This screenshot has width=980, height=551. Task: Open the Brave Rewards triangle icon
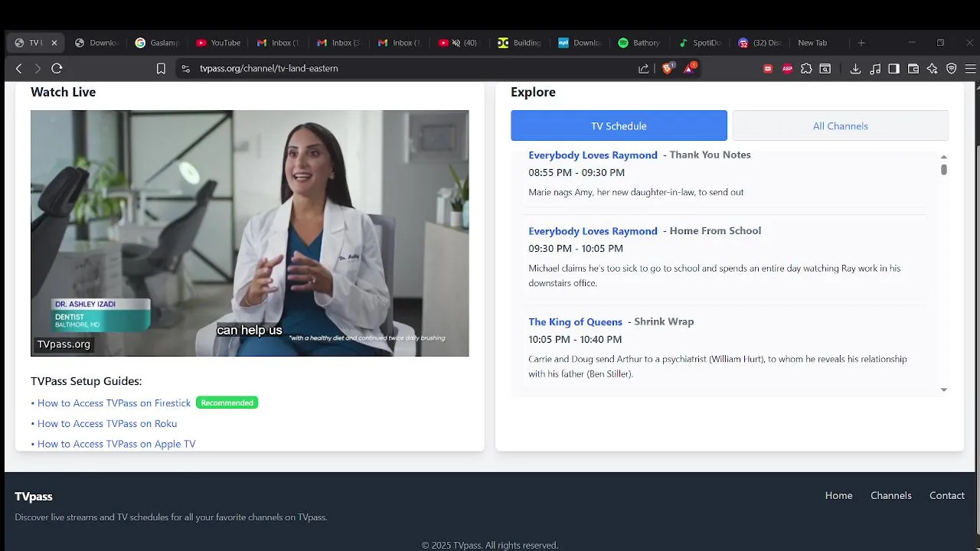(690, 68)
